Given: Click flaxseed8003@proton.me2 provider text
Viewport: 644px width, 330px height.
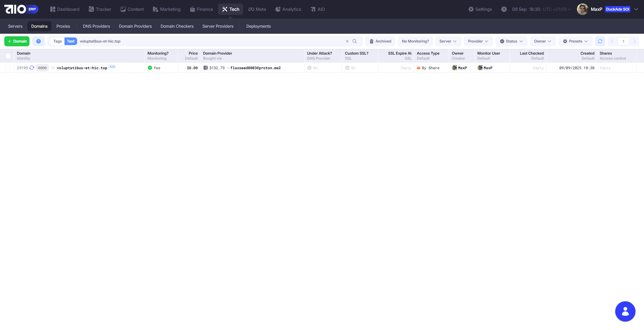Looking at the screenshot, I should 255,68.
